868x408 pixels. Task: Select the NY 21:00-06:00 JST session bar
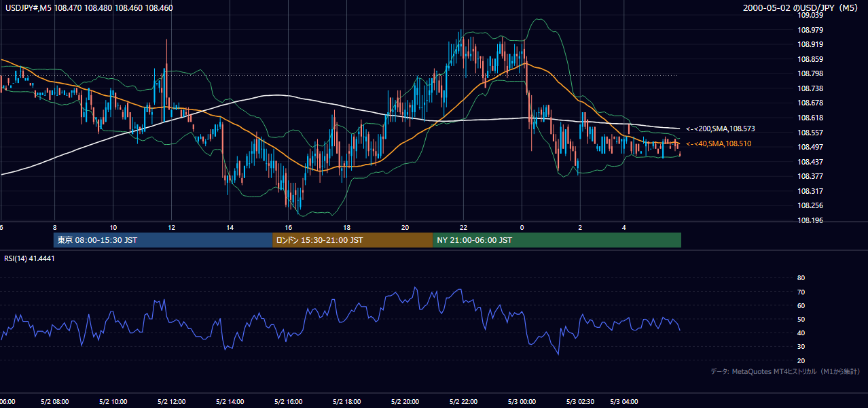click(557, 240)
